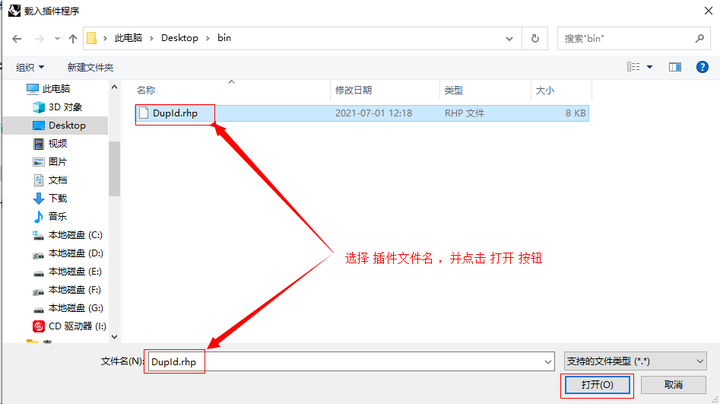
Task: Select 下载 folder in sidebar
Action: [x=50, y=198]
